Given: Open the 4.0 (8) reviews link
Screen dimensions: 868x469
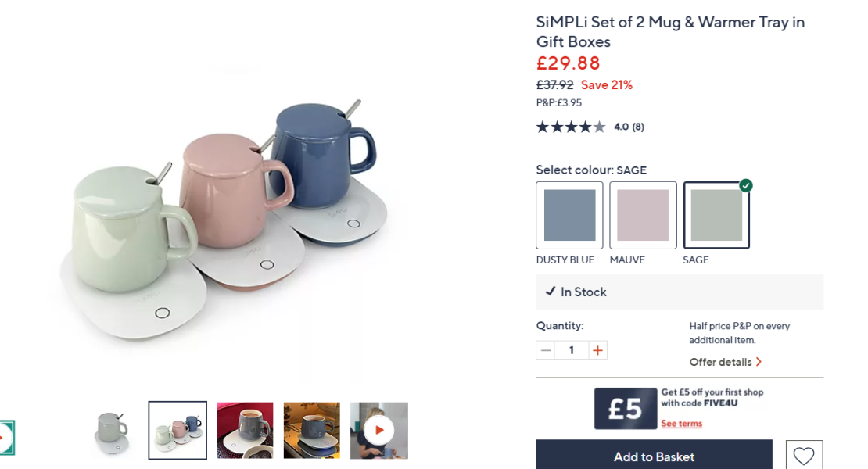Looking at the screenshot, I should pyautogui.click(x=629, y=127).
